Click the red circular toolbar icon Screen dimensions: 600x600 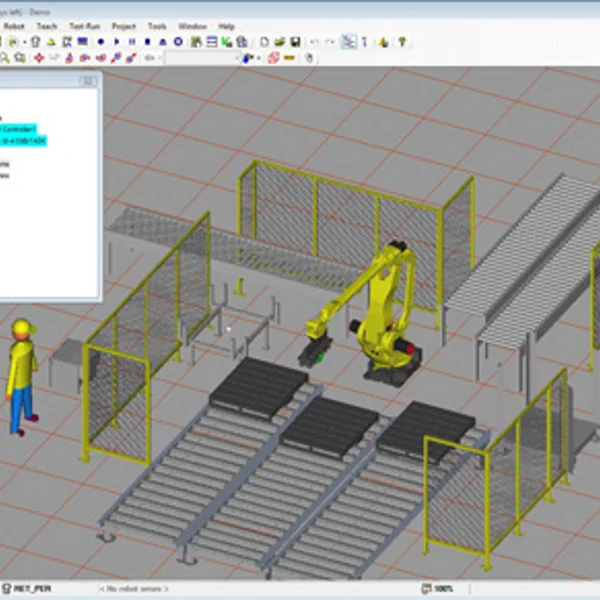coord(273,58)
